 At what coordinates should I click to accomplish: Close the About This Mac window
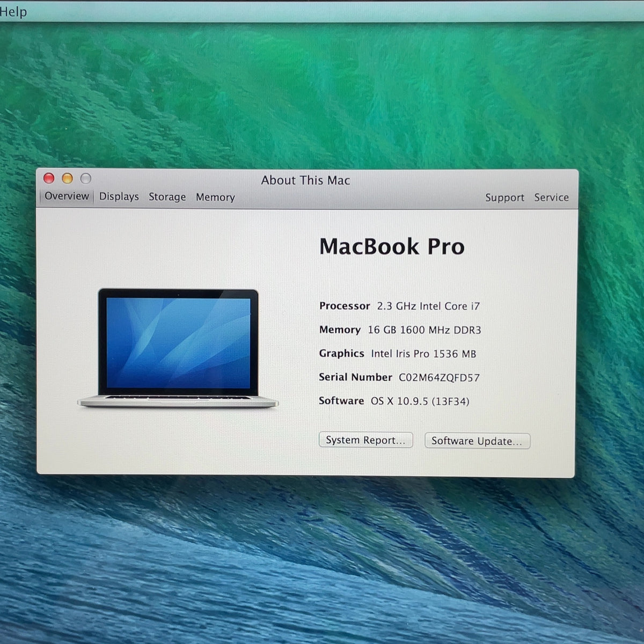[49, 178]
